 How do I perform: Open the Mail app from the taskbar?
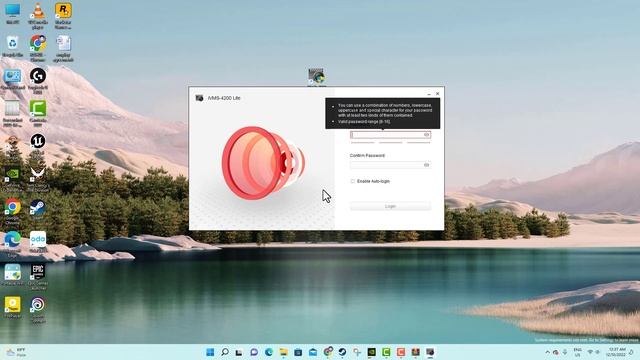point(313,352)
